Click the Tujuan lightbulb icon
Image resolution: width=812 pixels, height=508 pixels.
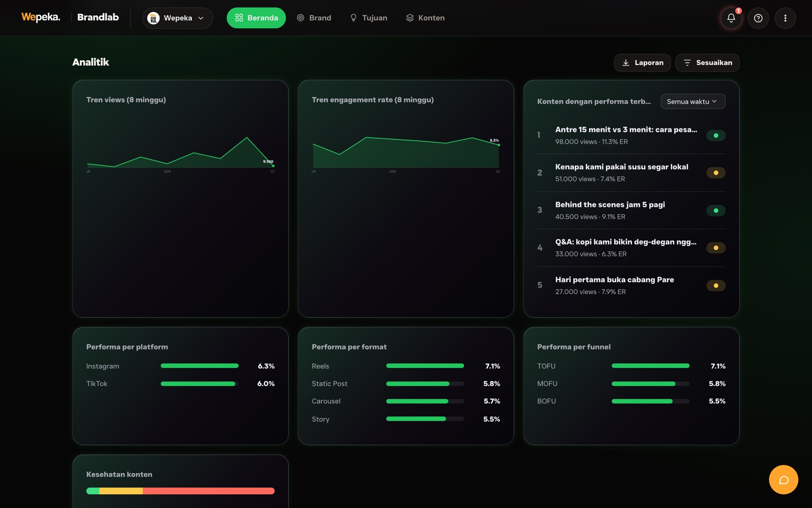click(x=354, y=18)
